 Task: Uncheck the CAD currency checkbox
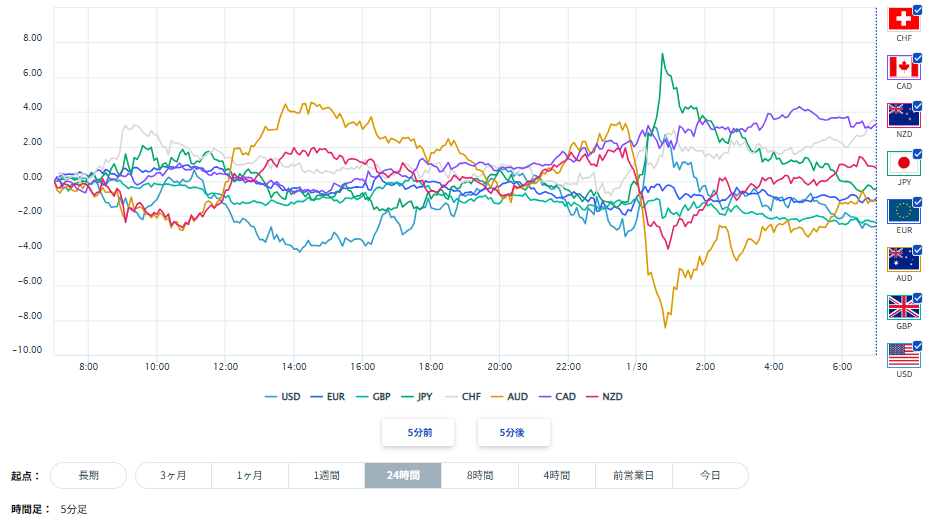tap(917, 58)
